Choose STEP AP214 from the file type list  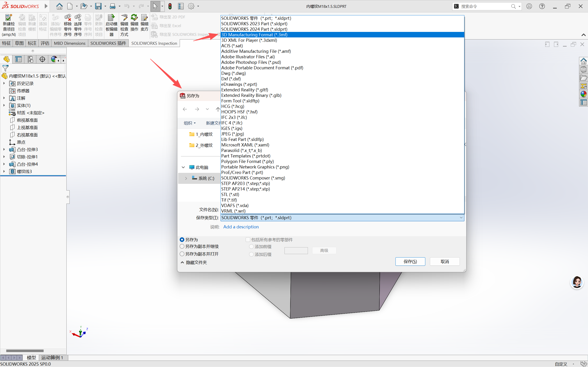click(x=342, y=189)
